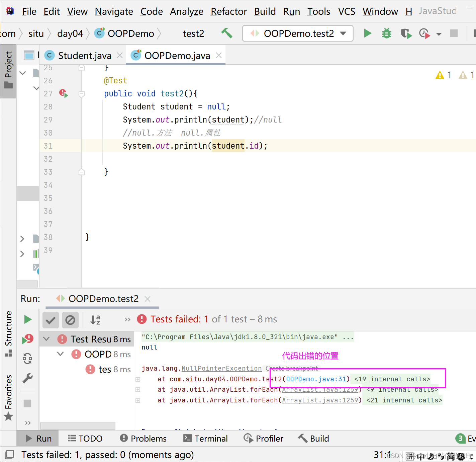Open the Tools menu
Screen dimensions: 476x462
(x=319, y=11)
